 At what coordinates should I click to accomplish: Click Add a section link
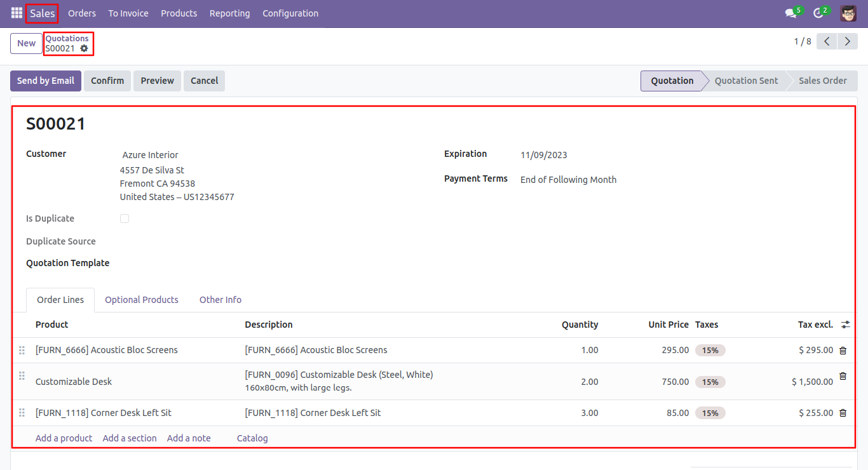130,438
